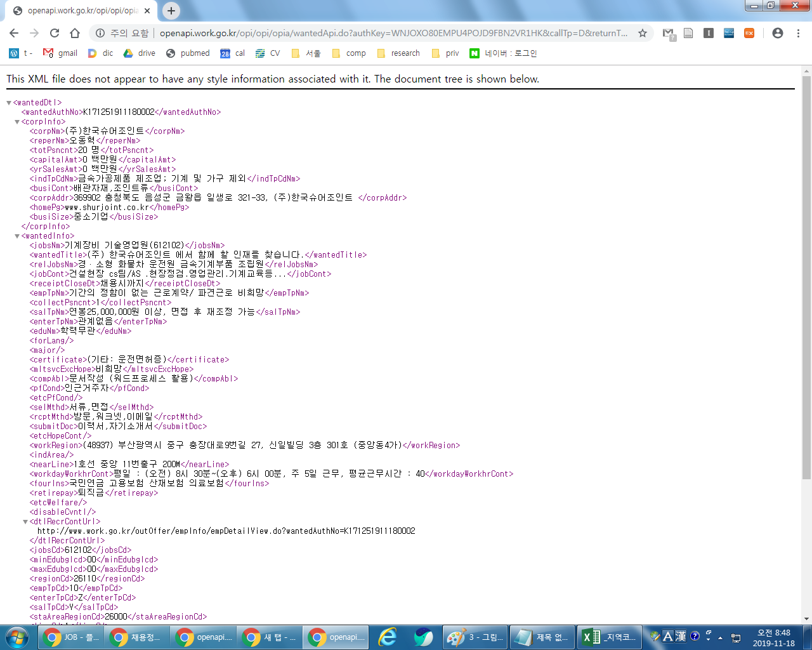Viewport: 812px width, 650px height.
Task: Collapse the wantedDtl root XML node
Action: click(x=9, y=103)
